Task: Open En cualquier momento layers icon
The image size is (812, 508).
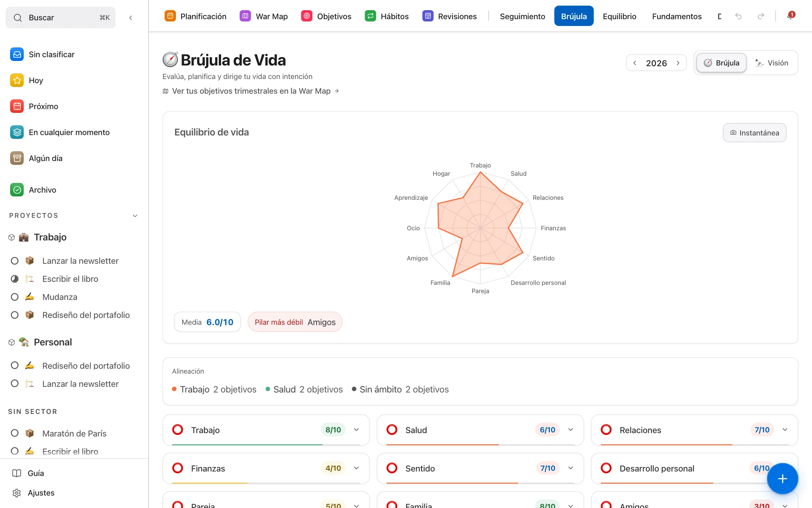Action: tap(17, 132)
